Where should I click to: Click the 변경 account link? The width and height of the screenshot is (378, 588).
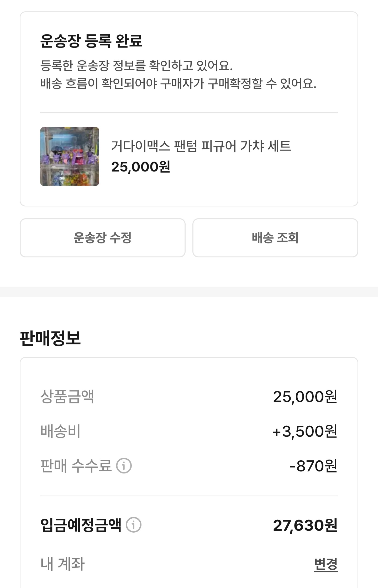325,564
